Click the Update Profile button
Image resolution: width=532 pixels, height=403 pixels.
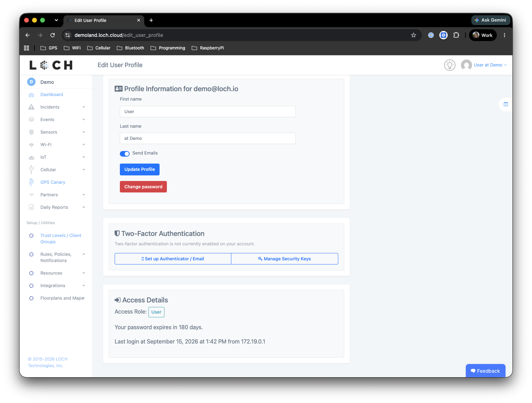point(140,169)
